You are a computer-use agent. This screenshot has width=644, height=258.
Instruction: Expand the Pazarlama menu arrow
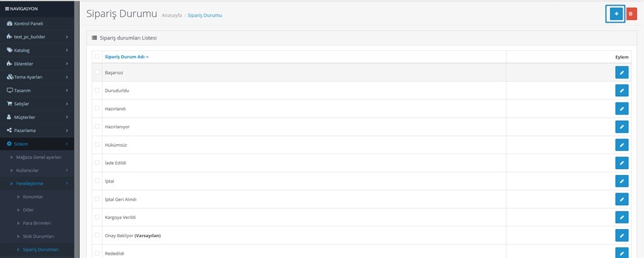coord(67,130)
